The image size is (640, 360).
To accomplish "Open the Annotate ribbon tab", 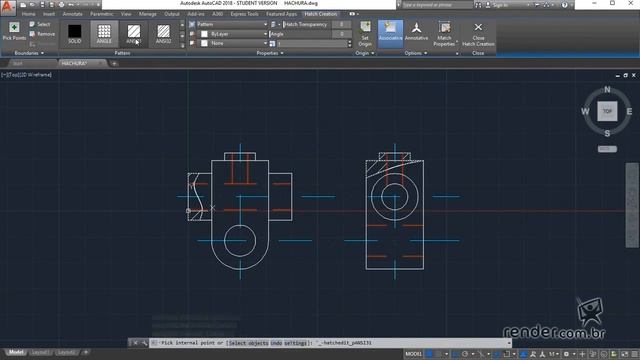I will coord(73,14).
